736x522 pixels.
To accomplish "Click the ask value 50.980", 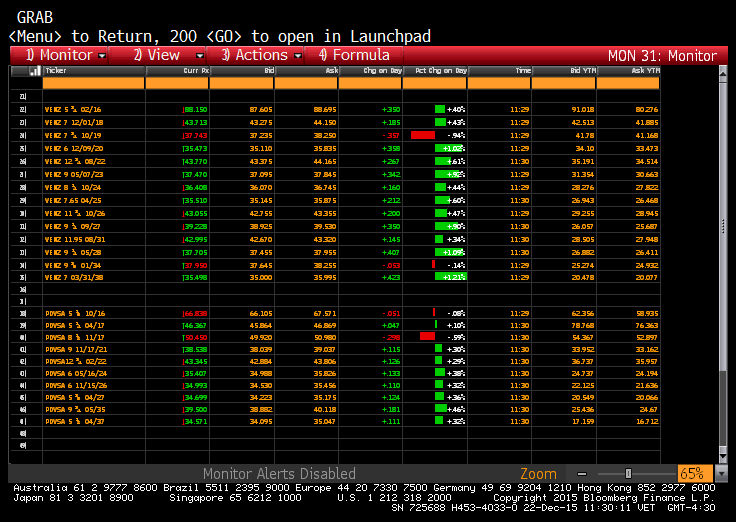I will 325,338.
